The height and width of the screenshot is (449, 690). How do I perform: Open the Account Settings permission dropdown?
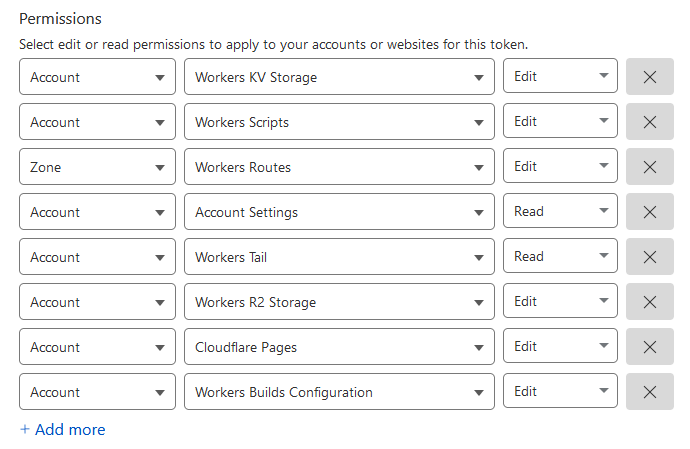click(339, 212)
